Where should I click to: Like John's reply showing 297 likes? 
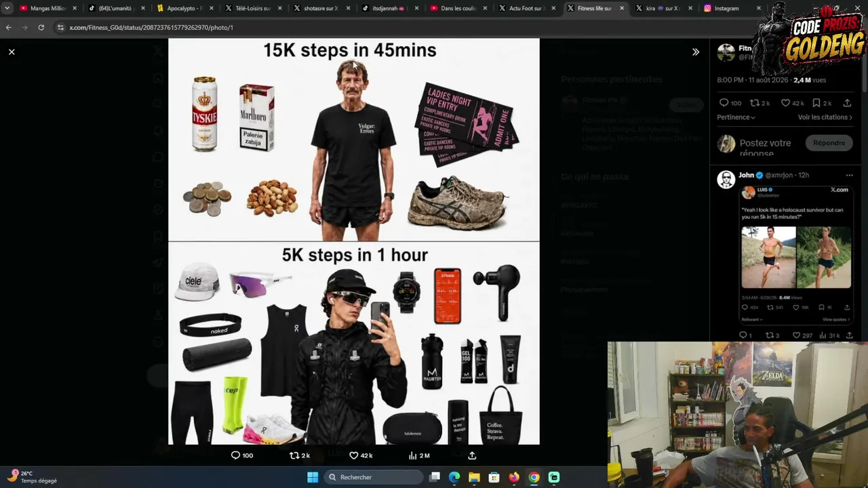point(796,335)
